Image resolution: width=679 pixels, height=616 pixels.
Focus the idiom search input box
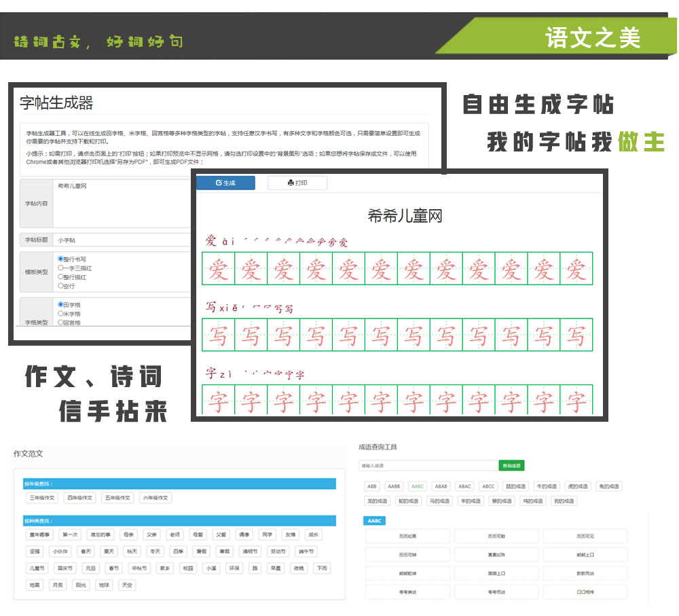(428, 466)
